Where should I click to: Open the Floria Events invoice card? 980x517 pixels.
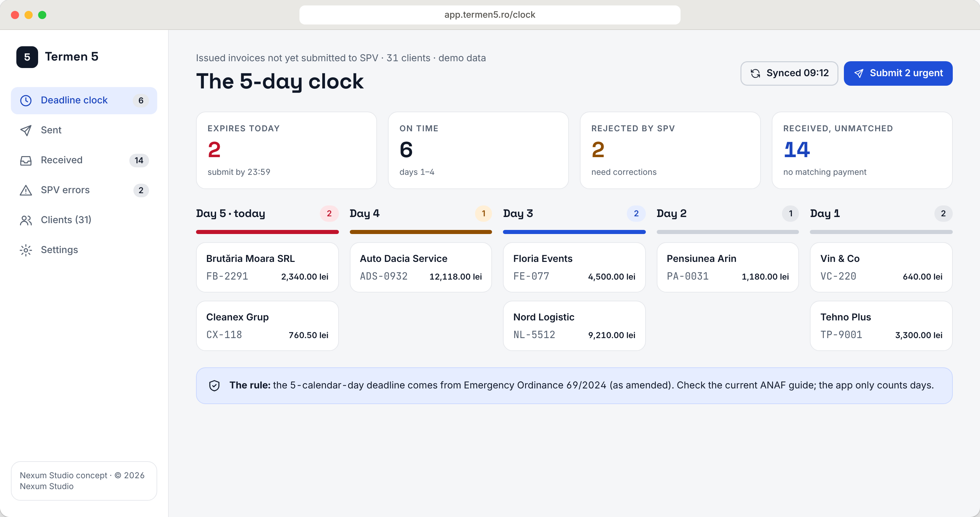[574, 267]
